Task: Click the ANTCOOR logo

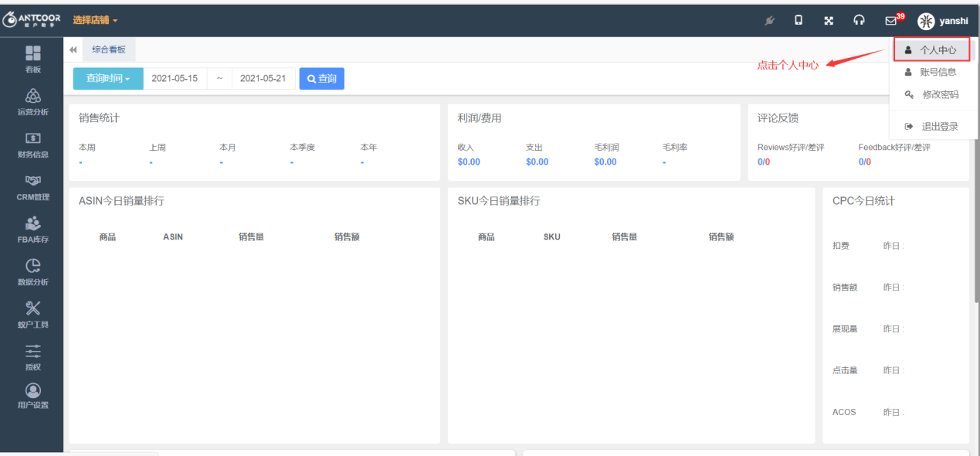Action: [32, 20]
